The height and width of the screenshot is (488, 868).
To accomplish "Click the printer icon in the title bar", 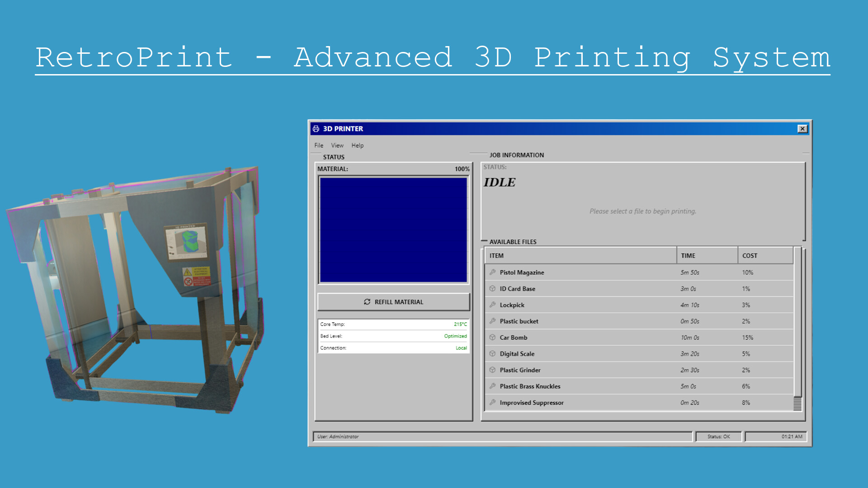I will click(x=316, y=129).
